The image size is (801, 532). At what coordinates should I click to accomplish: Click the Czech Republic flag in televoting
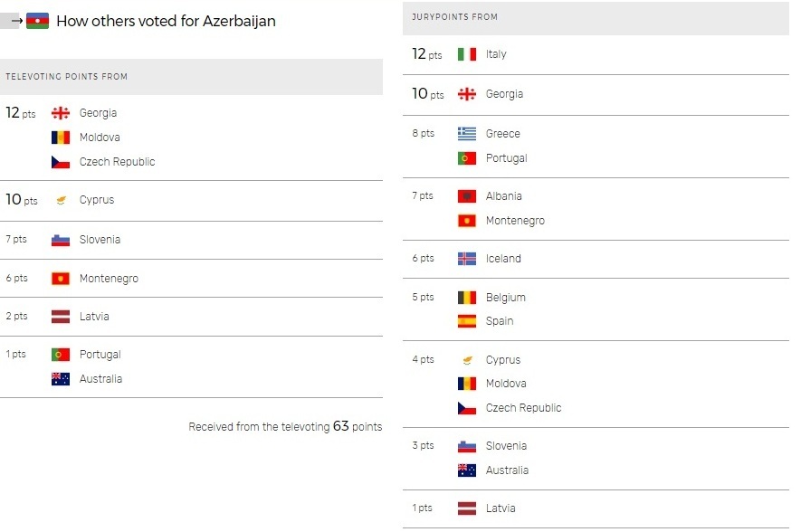point(61,162)
